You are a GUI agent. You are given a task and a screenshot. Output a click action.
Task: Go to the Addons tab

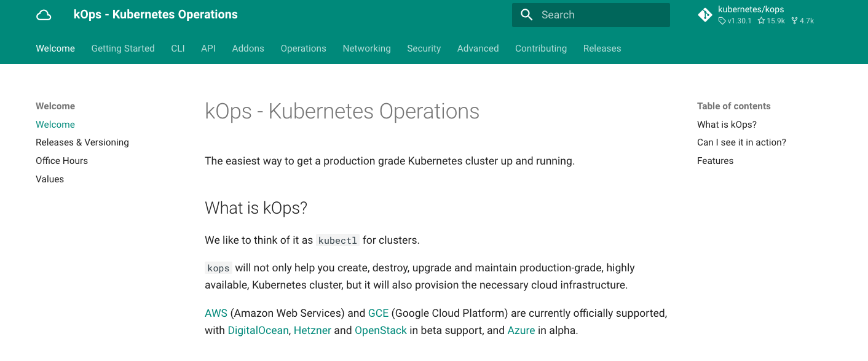[248, 49]
